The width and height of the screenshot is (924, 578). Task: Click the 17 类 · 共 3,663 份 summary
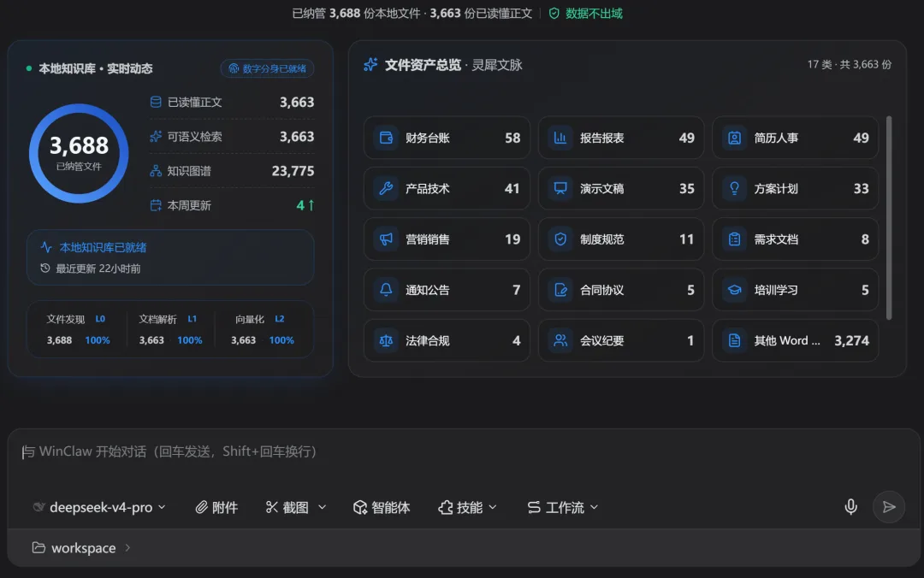pyautogui.click(x=850, y=64)
